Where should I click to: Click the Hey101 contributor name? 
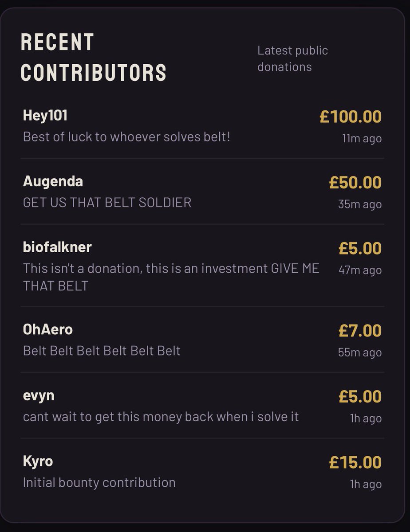point(45,116)
